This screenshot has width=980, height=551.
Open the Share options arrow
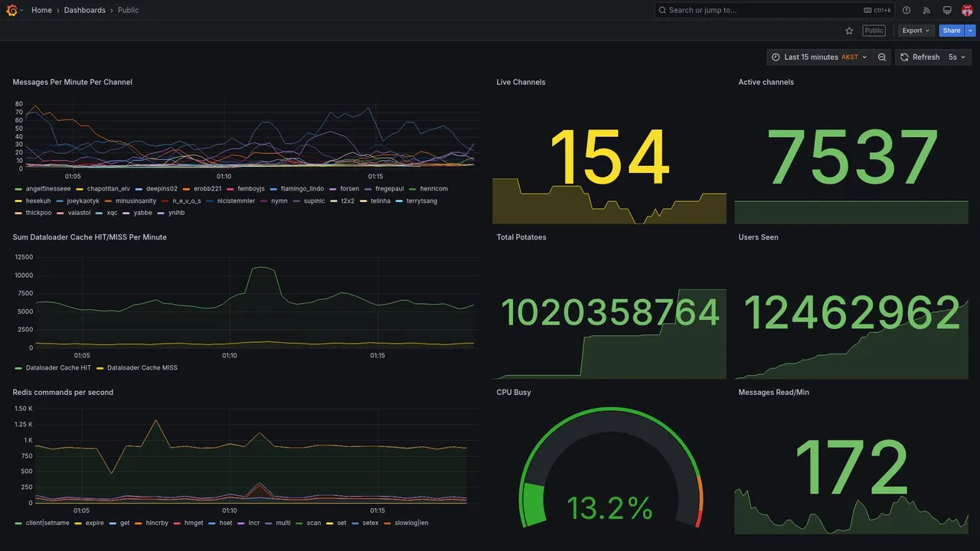point(971,31)
